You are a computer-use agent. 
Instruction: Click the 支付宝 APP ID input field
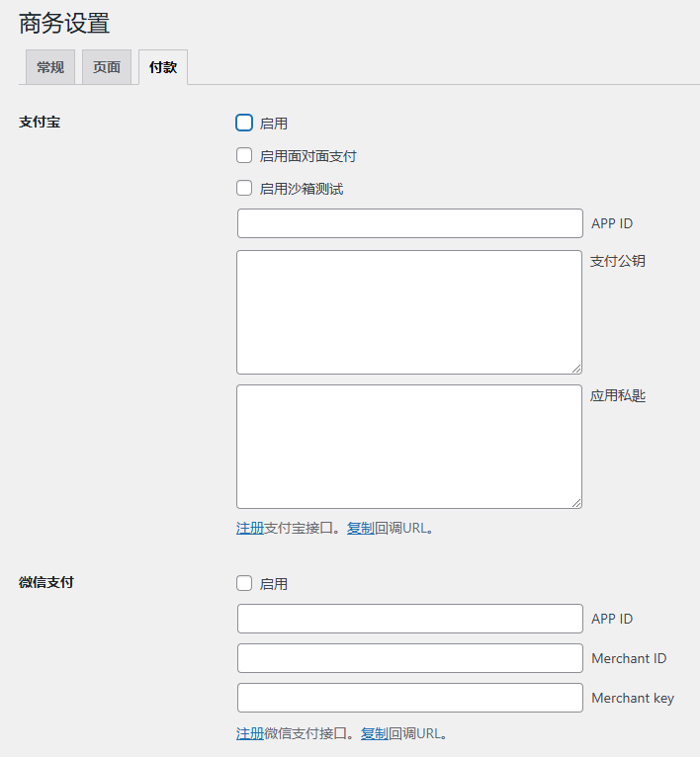tap(409, 223)
